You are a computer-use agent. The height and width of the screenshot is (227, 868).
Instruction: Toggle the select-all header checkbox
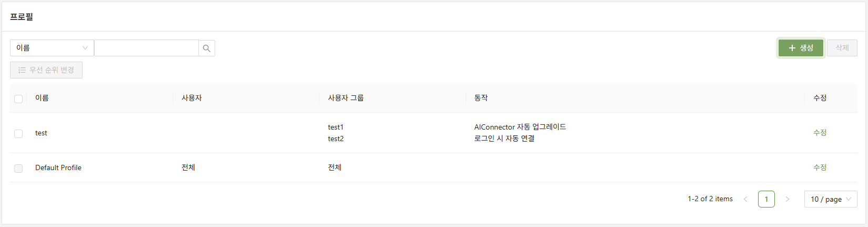tap(18, 98)
